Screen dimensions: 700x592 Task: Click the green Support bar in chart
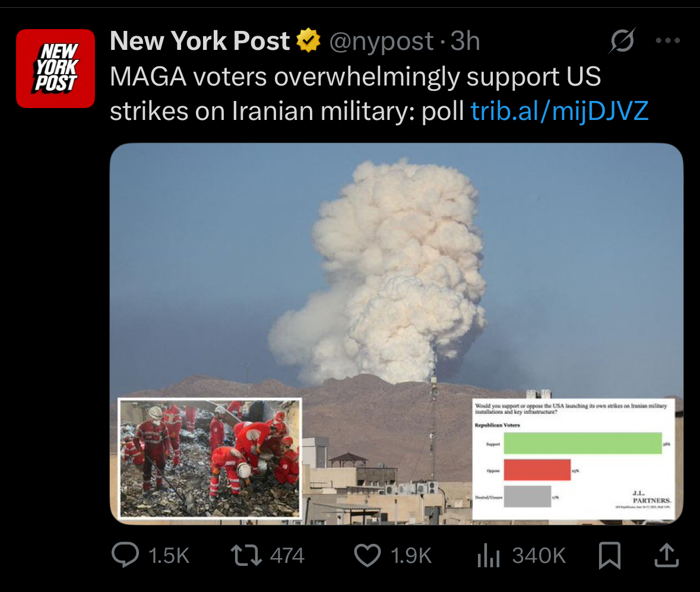coord(582,444)
